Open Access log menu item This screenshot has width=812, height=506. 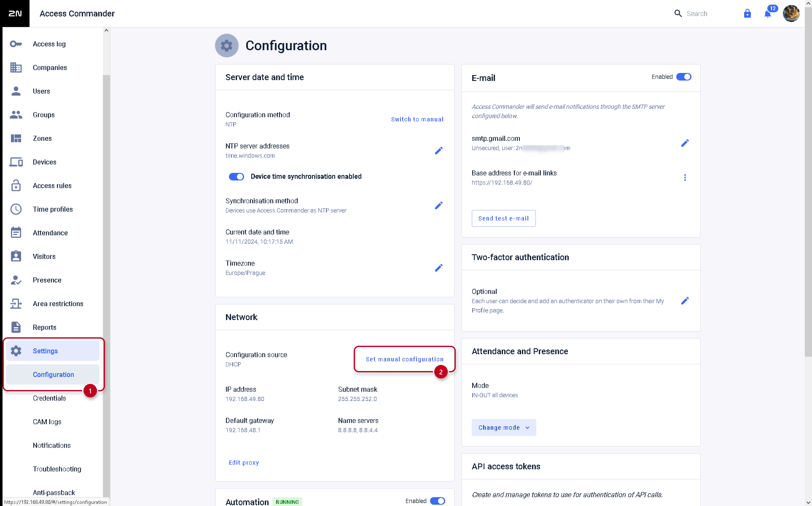[52, 44]
